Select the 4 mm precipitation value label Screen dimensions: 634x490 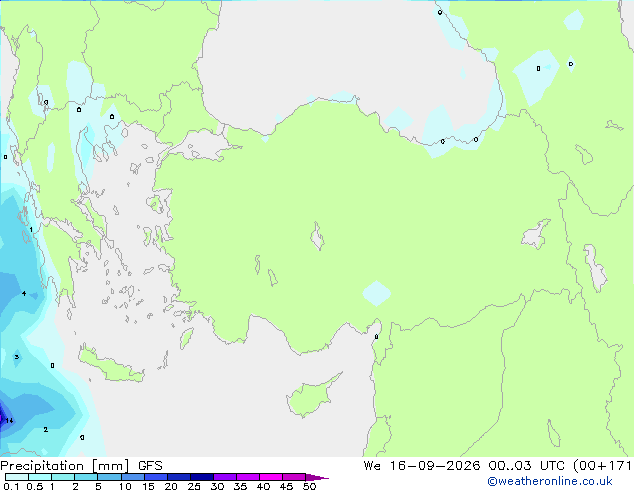click(x=24, y=293)
